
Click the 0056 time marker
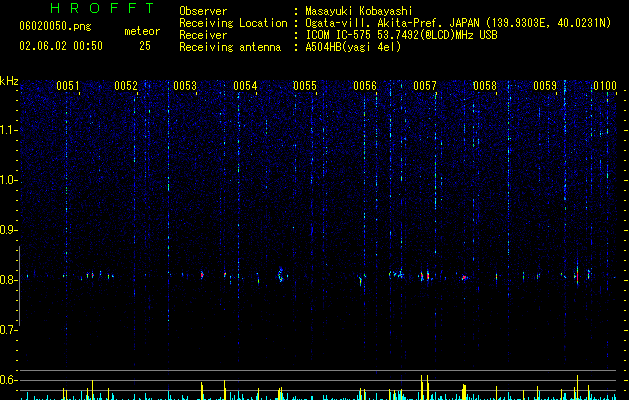[x=365, y=86]
